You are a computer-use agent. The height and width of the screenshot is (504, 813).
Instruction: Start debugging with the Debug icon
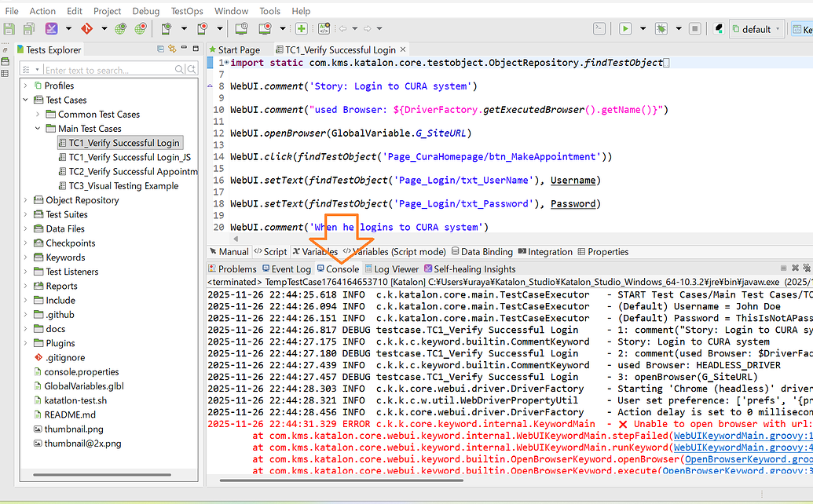[x=662, y=29]
